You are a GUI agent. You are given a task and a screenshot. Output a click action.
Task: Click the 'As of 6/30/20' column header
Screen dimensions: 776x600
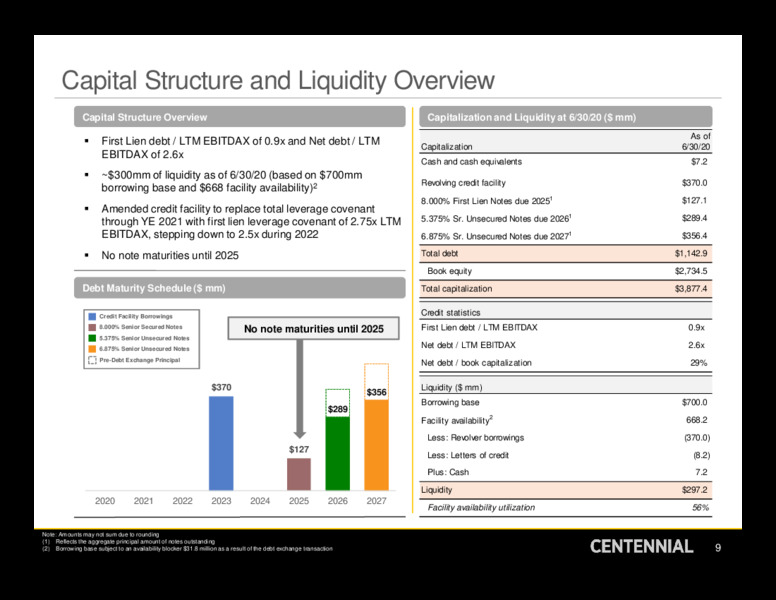coord(696,141)
